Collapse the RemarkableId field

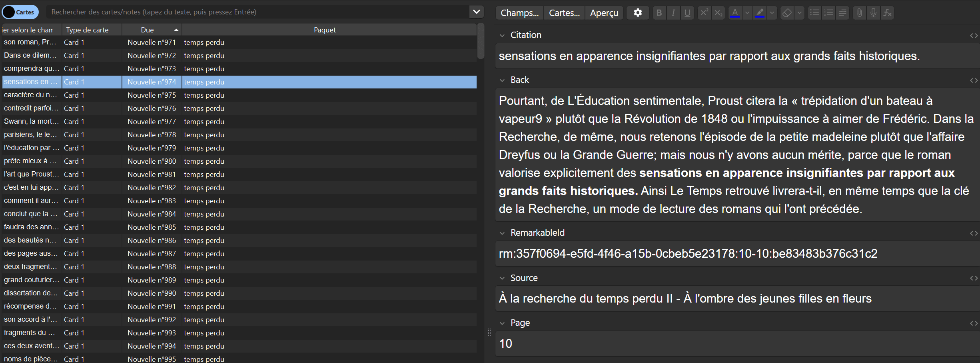point(502,233)
